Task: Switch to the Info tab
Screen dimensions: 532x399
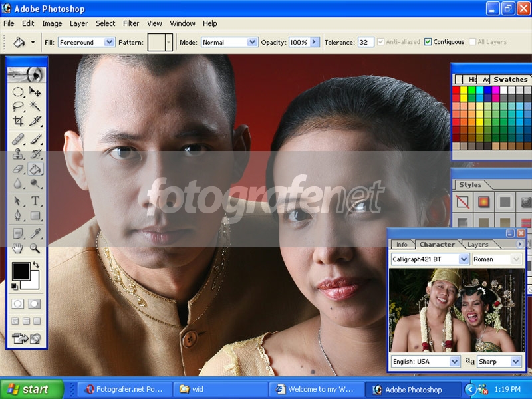Action: pos(402,245)
